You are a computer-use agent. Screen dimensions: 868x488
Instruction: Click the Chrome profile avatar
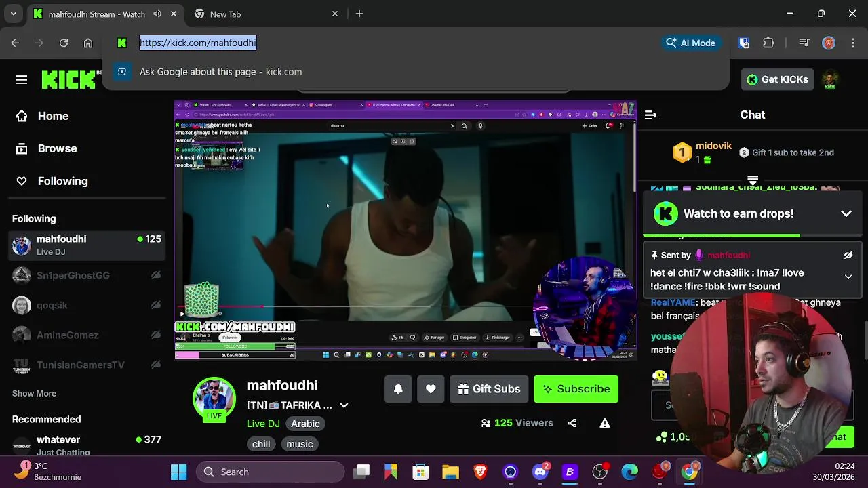pyautogui.click(x=828, y=43)
